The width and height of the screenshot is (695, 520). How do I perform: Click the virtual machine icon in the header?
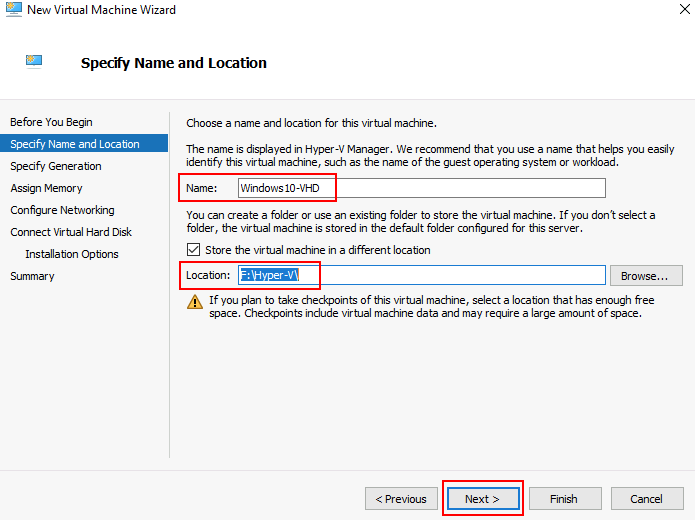coord(34,62)
